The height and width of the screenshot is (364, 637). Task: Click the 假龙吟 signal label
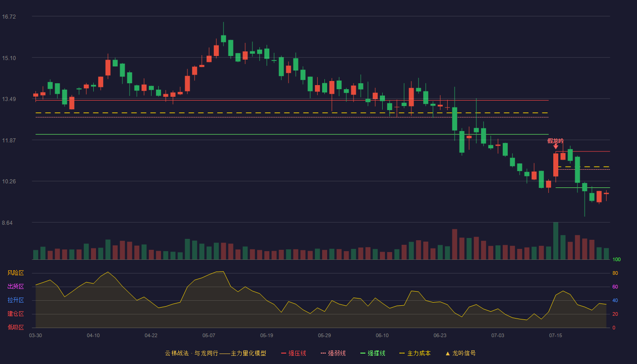(556, 141)
